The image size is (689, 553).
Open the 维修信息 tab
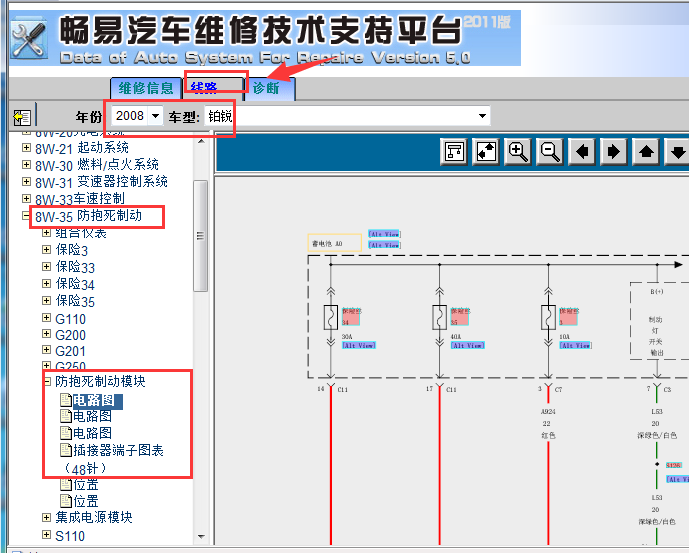(146, 88)
